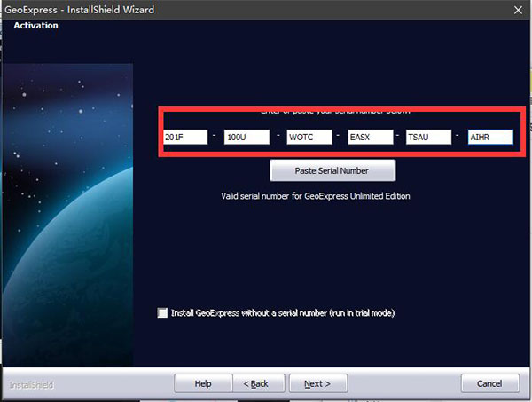Proceed with the Next button

(318, 383)
